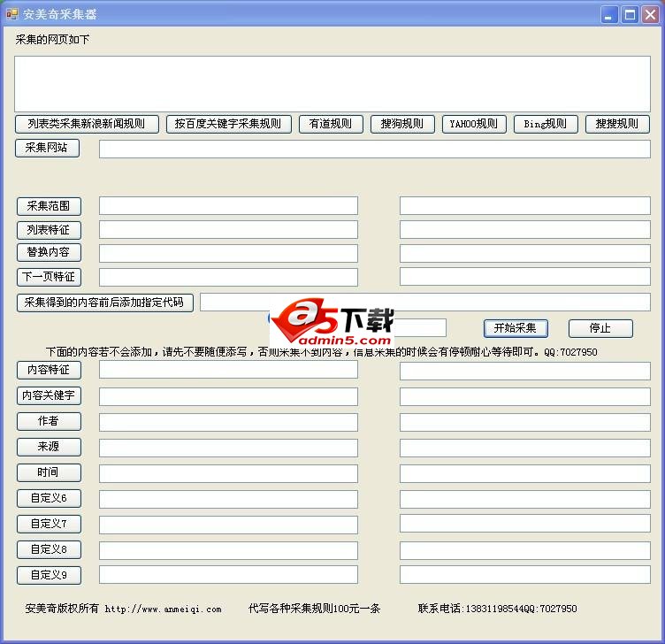Focus right input field in 内容关键字 row

pyautogui.click(x=524, y=396)
